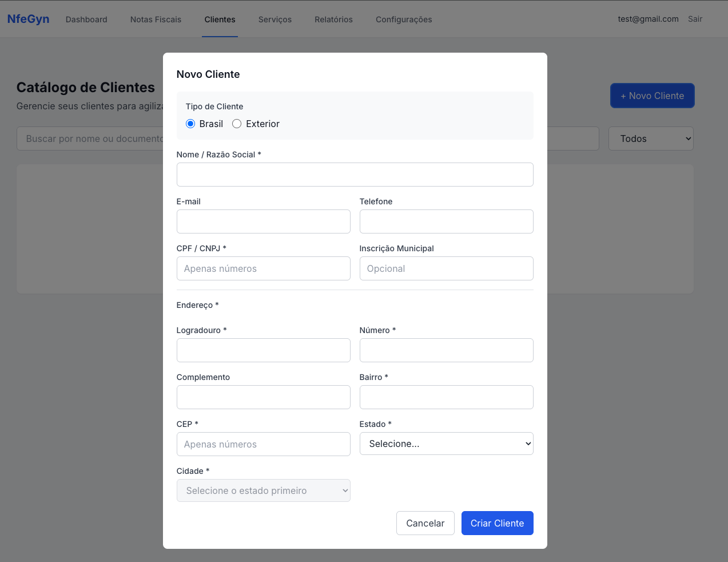The width and height of the screenshot is (728, 562).
Task: Select the Brasil client type radio
Action: [190, 124]
